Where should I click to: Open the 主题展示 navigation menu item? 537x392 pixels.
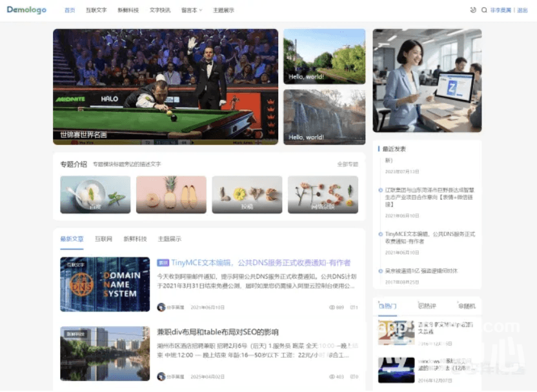tap(223, 10)
